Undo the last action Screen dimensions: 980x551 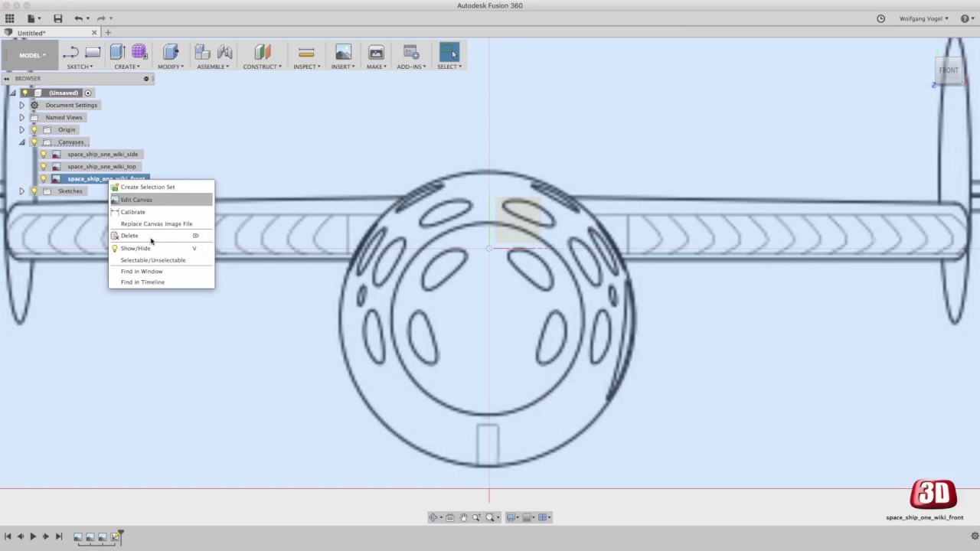(x=78, y=18)
